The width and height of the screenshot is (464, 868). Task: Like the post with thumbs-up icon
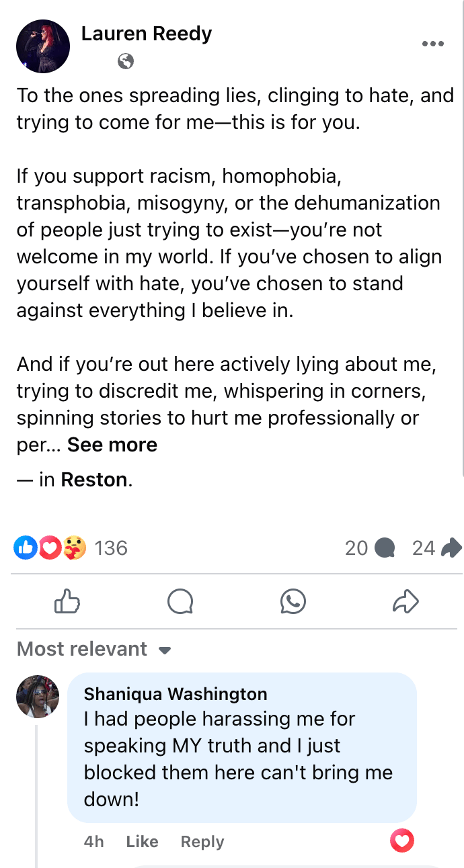67,601
